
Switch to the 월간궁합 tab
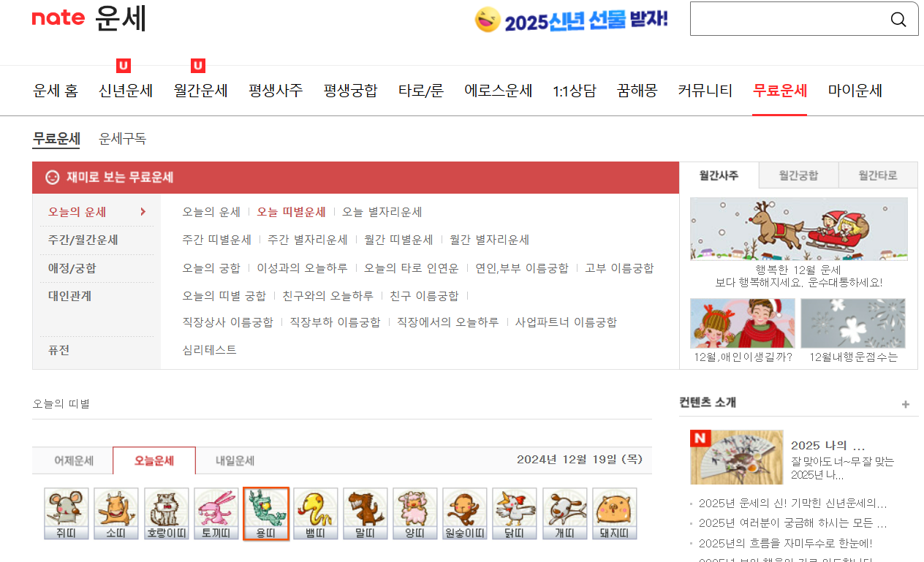(x=798, y=175)
